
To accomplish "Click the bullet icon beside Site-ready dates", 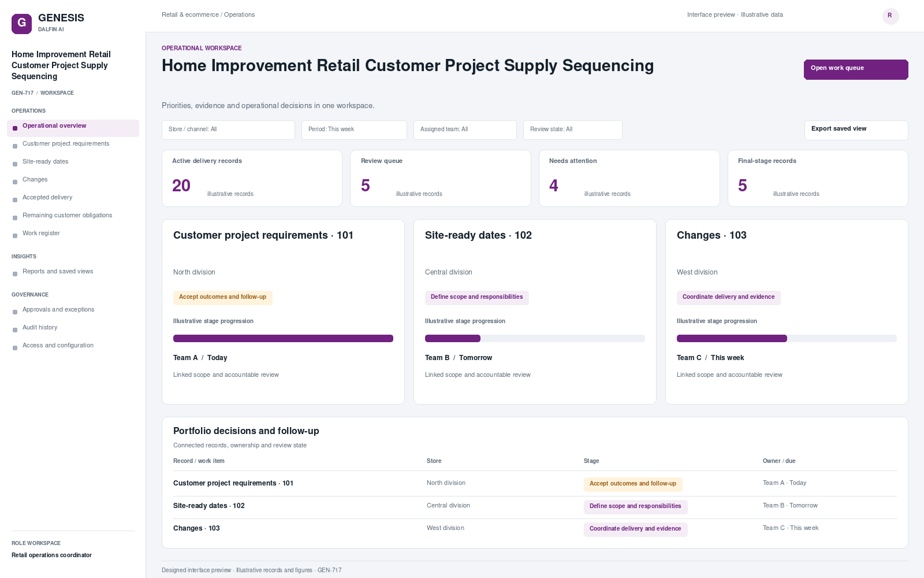I will coord(15,164).
